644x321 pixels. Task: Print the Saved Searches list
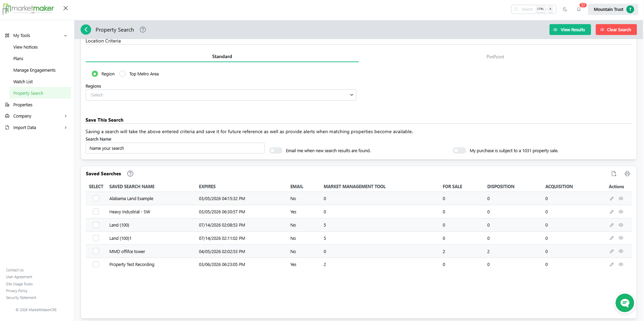(x=627, y=174)
